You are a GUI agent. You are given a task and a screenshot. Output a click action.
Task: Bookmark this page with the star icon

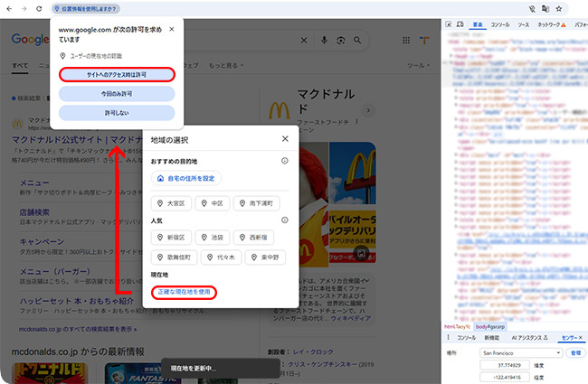[559, 9]
